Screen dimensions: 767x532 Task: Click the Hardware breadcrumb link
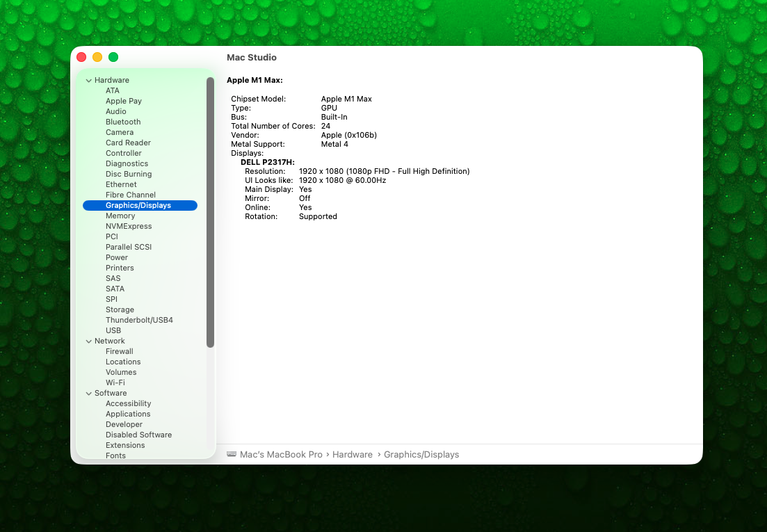point(353,454)
